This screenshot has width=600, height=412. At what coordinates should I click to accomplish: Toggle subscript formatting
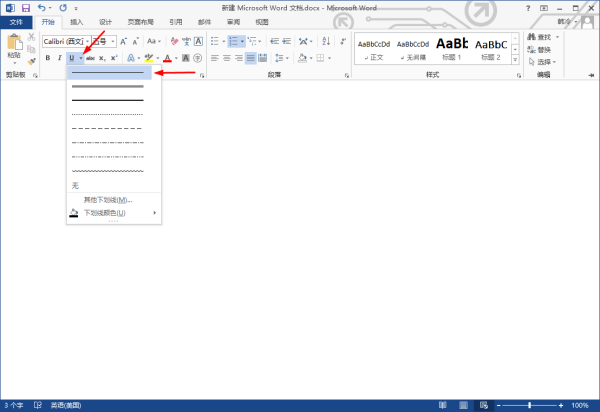coord(102,58)
